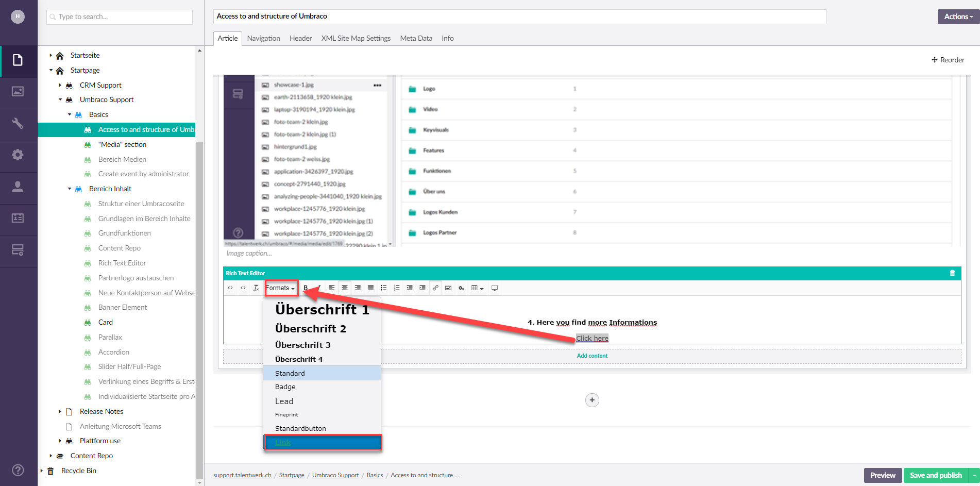Image resolution: width=980 pixels, height=486 pixels.
Task: Choose Link from the Formats menu
Action: 323,443
